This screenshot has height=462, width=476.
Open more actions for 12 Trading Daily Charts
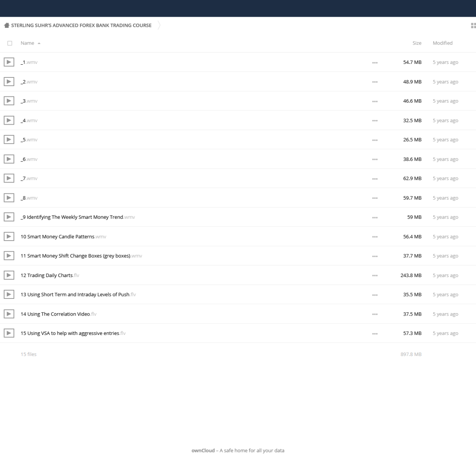(x=375, y=275)
